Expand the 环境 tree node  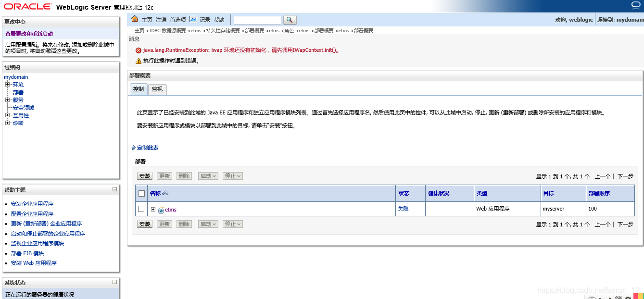tap(8, 85)
